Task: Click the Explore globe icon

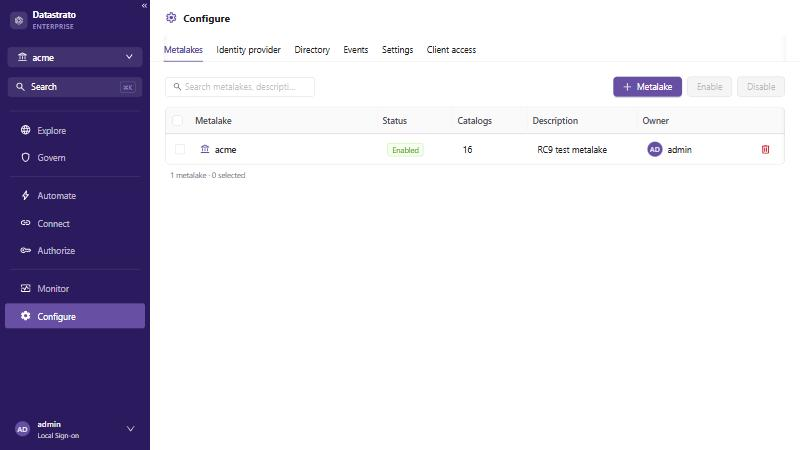Action: click(x=26, y=130)
